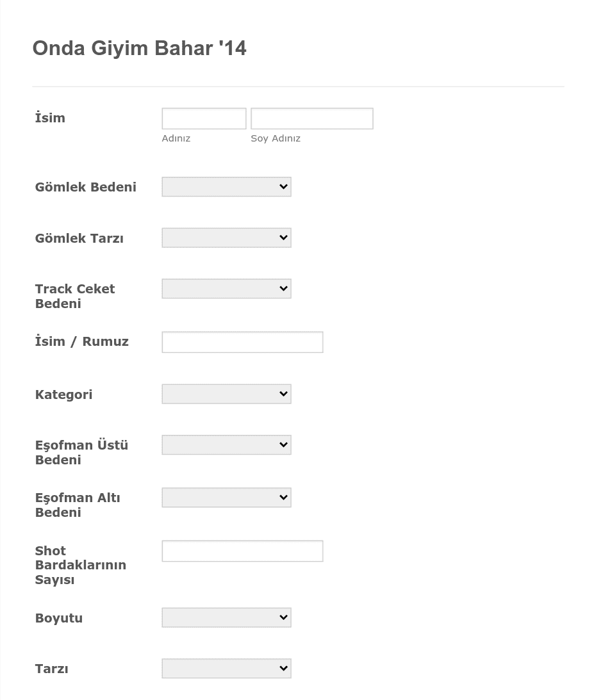Click the Onda Giyim Bahar '14 heading
The image size is (596, 700).
click(140, 48)
